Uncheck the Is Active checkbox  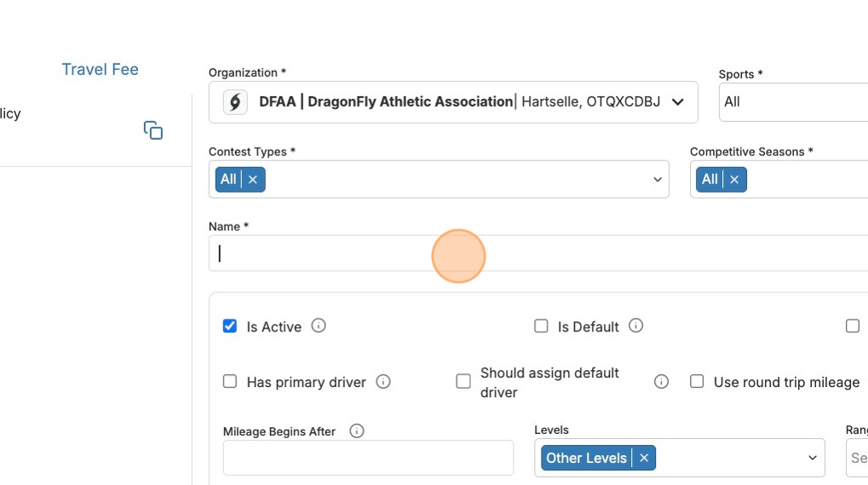230,326
